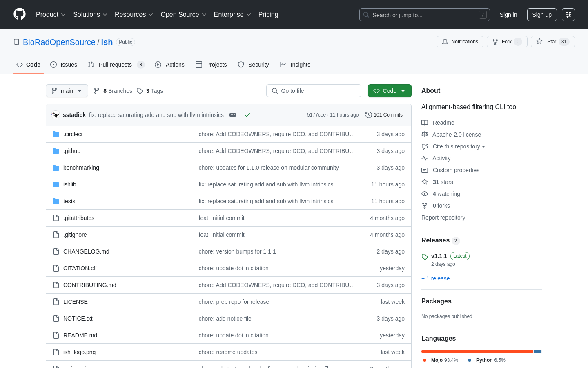Viewport: 588px width, 368px height.
Task: Click the forks icon in About sidebar
Action: (x=425, y=206)
